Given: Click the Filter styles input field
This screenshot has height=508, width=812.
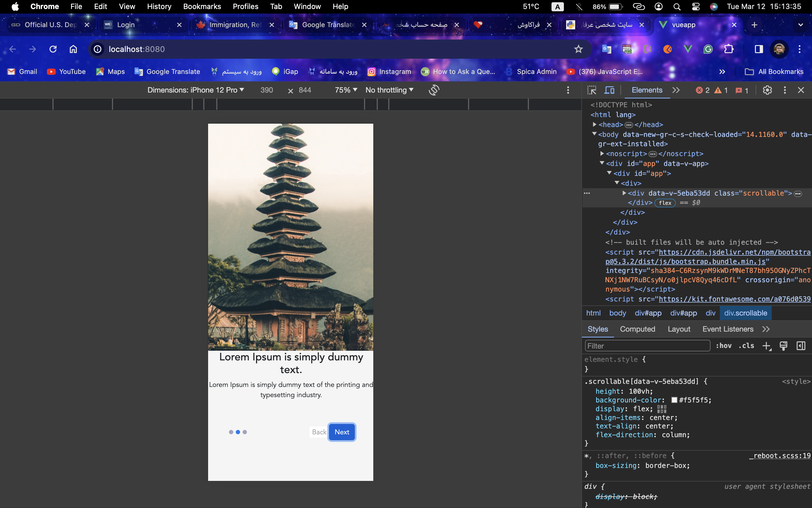Looking at the screenshot, I should point(647,346).
